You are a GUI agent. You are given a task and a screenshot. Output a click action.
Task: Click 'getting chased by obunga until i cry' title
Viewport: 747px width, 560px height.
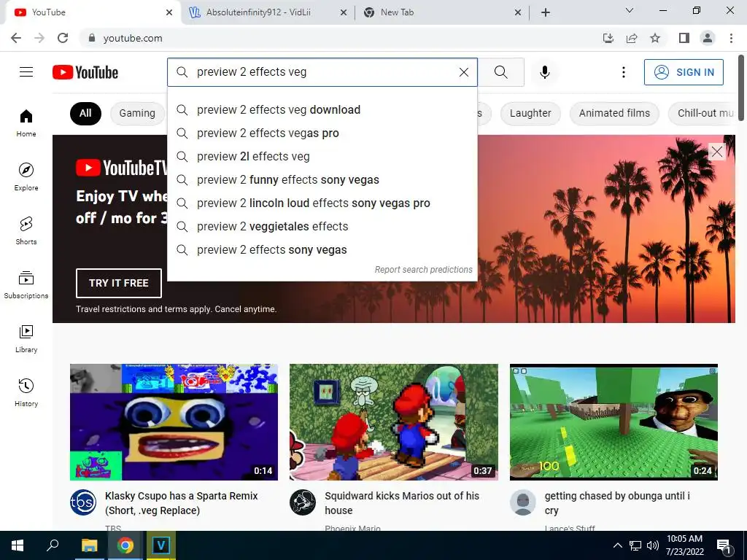(617, 503)
